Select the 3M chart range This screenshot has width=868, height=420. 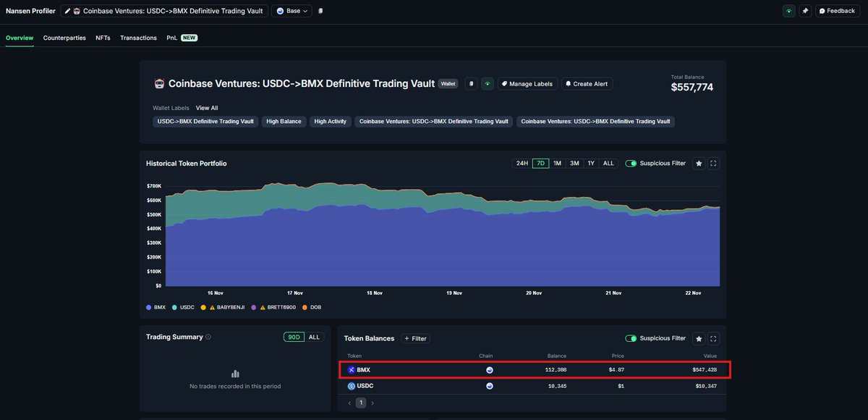point(574,164)
